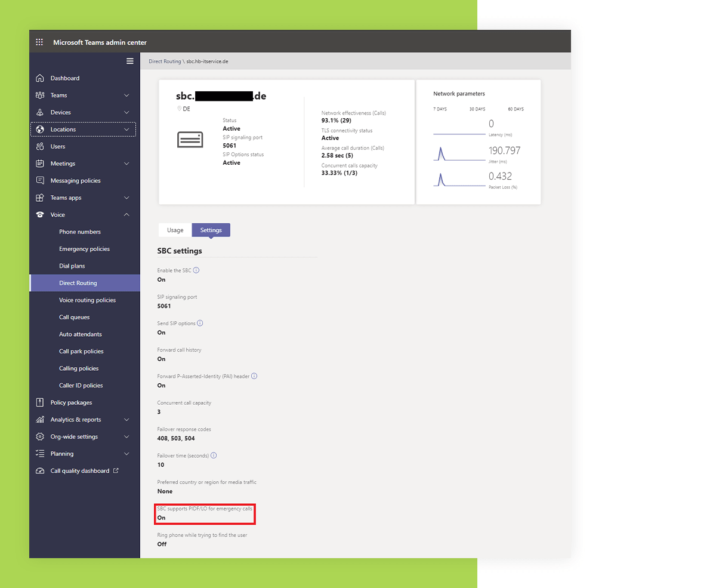
Task: Click the Devices bell icon
Action: pos(40,112)
